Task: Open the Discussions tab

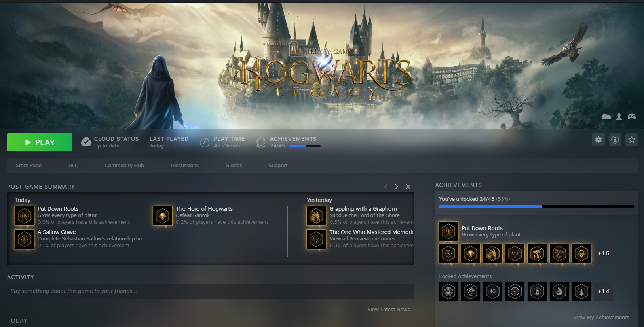Action: click(185, 166)
